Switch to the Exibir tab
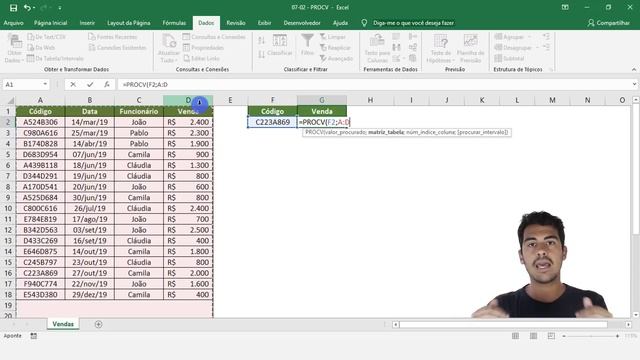 [x=264, y=23]
